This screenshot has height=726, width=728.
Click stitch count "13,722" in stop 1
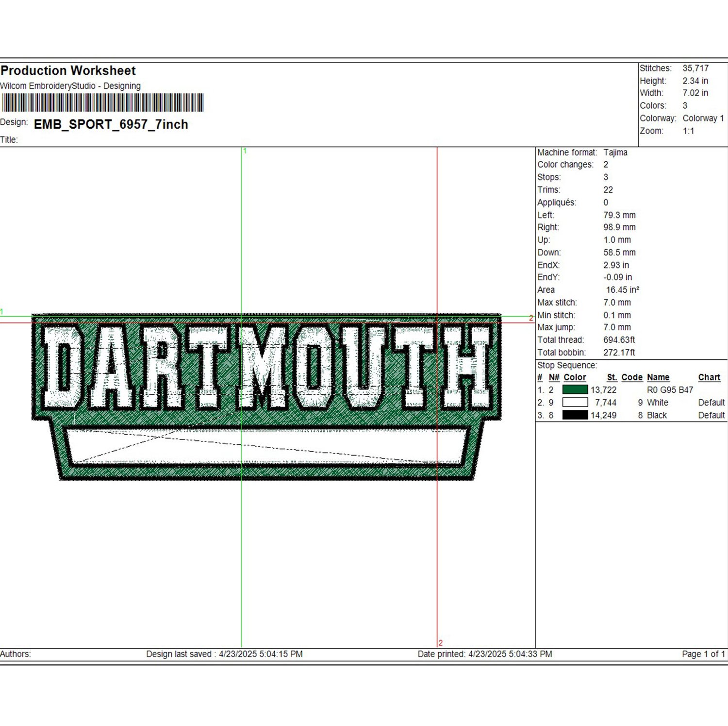click(x=603, y=390)
